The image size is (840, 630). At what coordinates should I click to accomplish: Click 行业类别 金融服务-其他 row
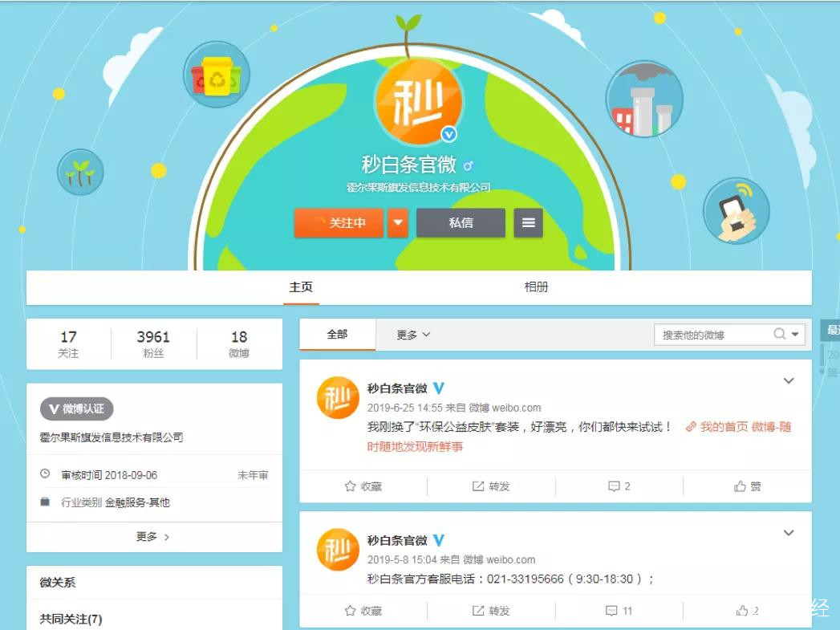(x=154, y=502)
